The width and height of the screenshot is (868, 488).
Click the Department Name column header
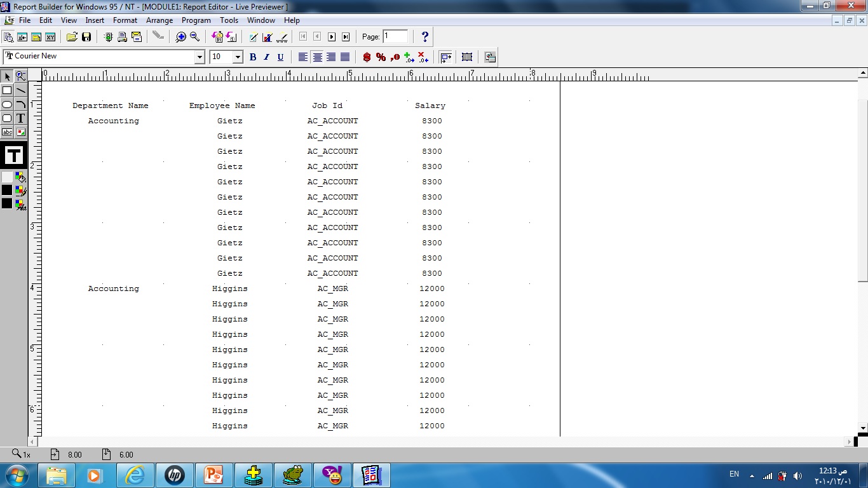coord(110,105)
